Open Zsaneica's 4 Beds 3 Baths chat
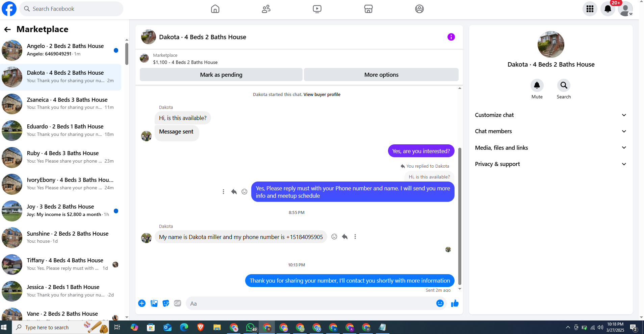The width and height of the screenshot is (644, 334). point(61,103)
